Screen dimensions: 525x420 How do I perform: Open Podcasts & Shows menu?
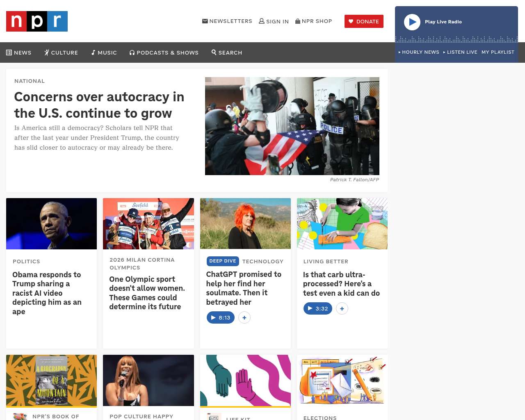pyautogui.click(x=164, y=52)
